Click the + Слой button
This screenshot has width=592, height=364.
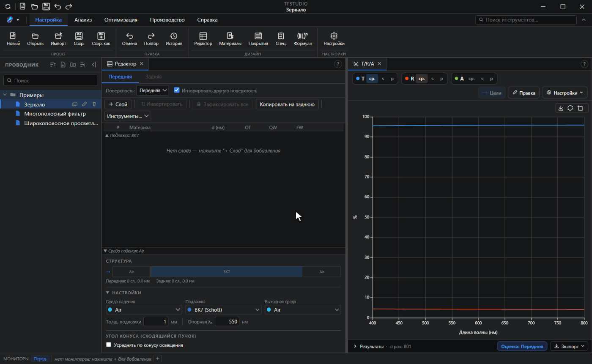tap(118, 104)
